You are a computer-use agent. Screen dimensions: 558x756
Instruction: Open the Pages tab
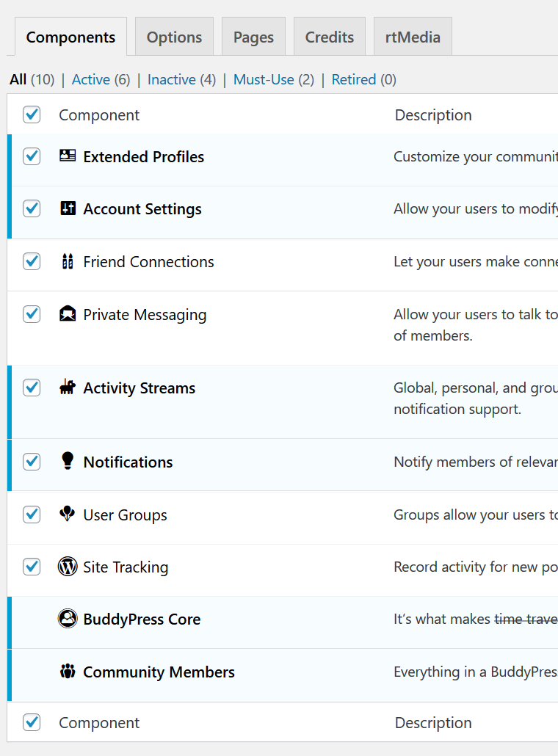pyautogui.click(x=254, y=37)
